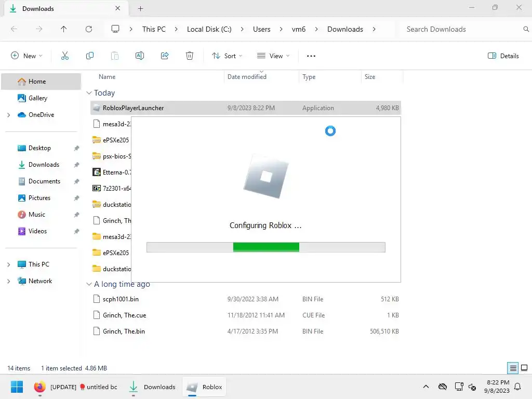Click the Copy icon in toolbar

pos(90,56)
